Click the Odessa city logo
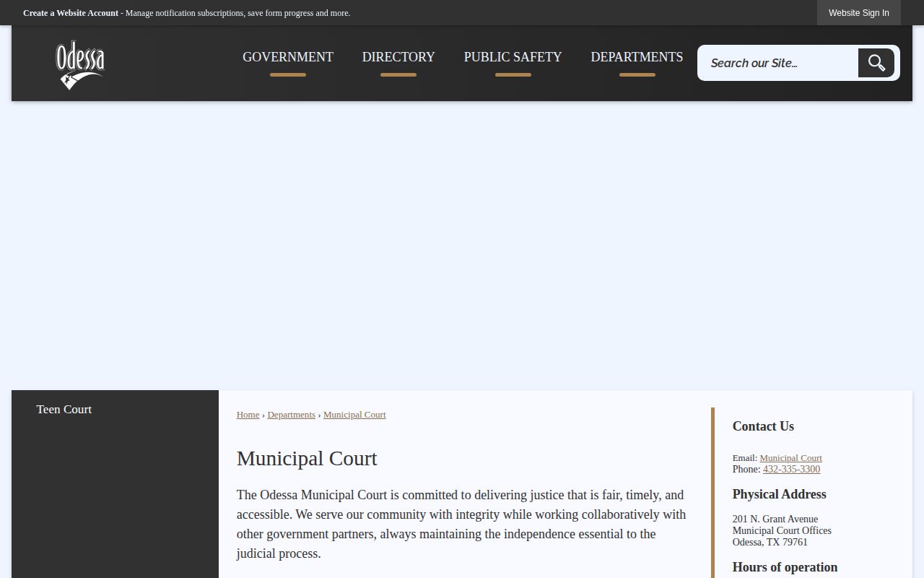Image resolution: width=924 pixels, height=578 pixels. pos(80,64)
